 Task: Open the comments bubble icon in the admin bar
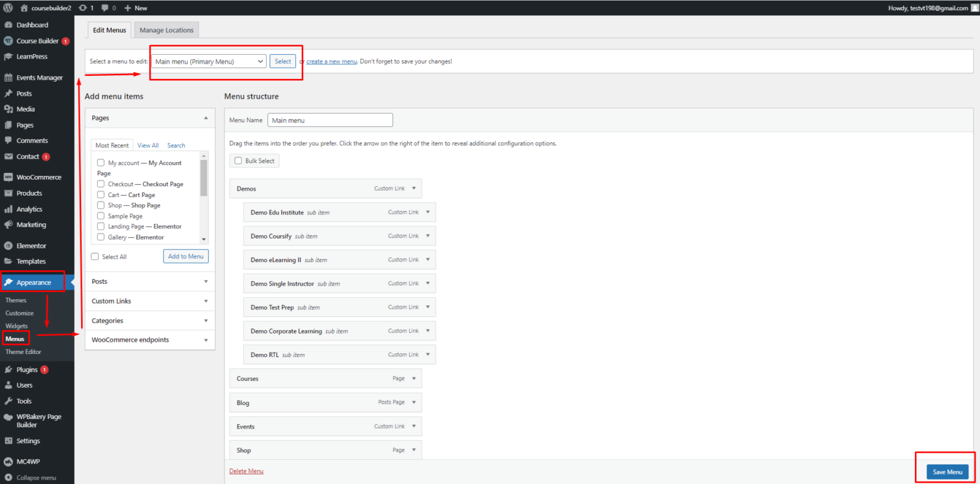105,8
